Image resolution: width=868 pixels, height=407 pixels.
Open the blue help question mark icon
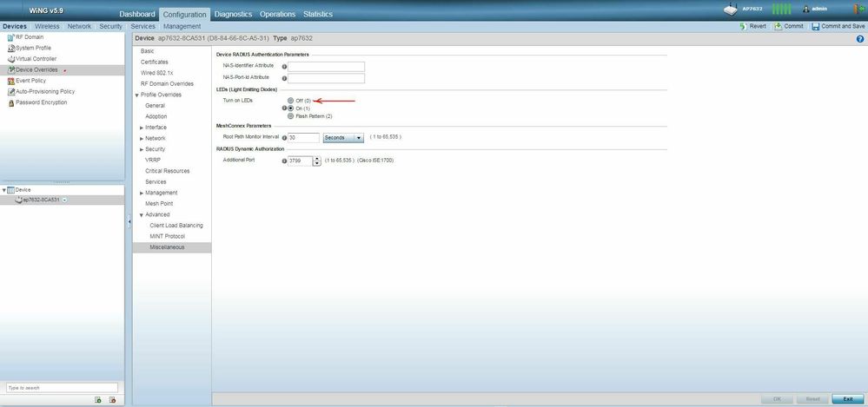[859, 39]
